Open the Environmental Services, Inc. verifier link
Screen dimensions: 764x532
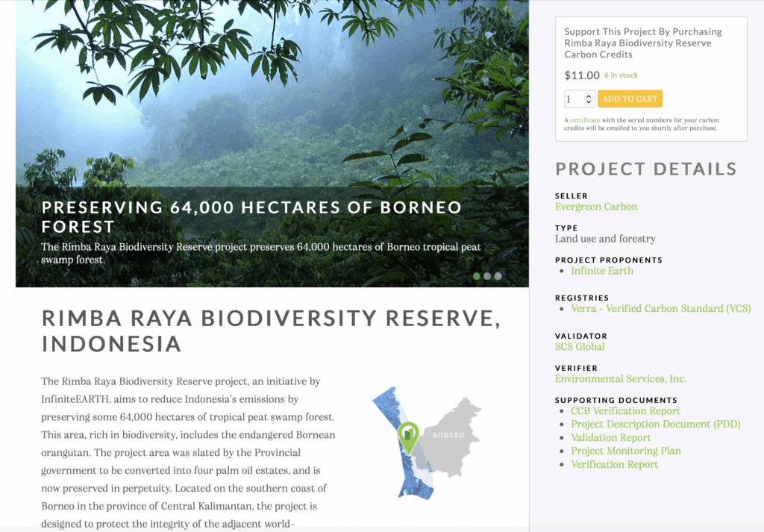tap(620, 378)
